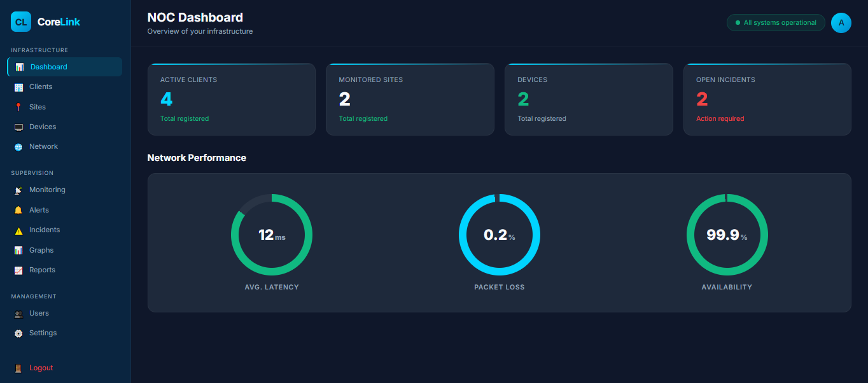The width and height of the screenshot is (868, 383).
Task: Click the INFRASTRUCTURE section header
Action: tap(39, 50)
